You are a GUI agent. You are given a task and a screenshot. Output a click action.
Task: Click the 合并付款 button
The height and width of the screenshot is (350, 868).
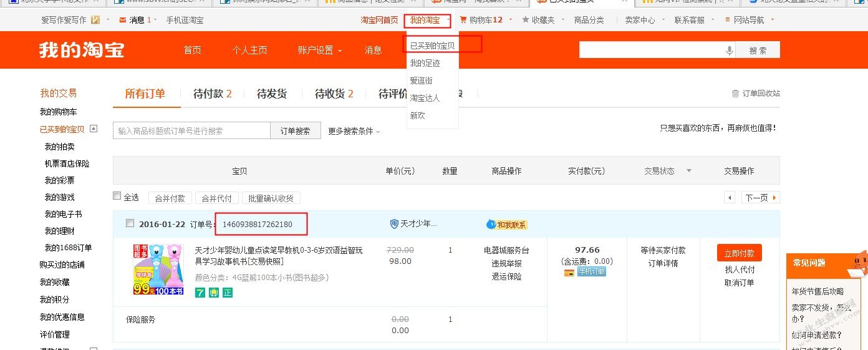tap(170, 198)
